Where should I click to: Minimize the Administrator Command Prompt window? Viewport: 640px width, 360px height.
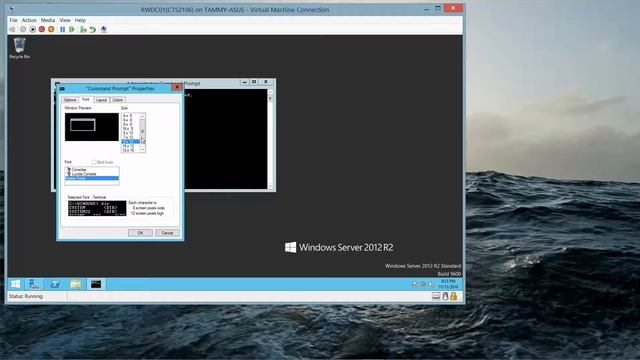click(x=244, y=82)
